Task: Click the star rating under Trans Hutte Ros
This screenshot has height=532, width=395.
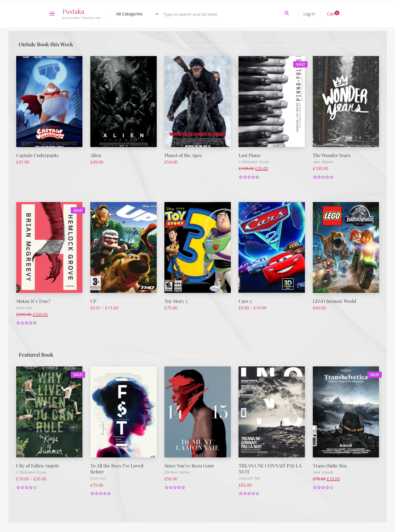Action: pos(323,487)
